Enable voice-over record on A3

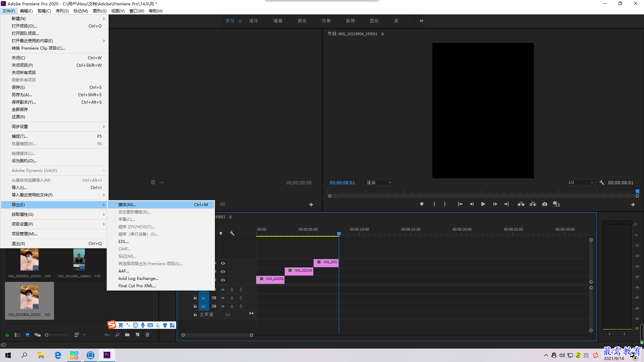pos(241,306)
